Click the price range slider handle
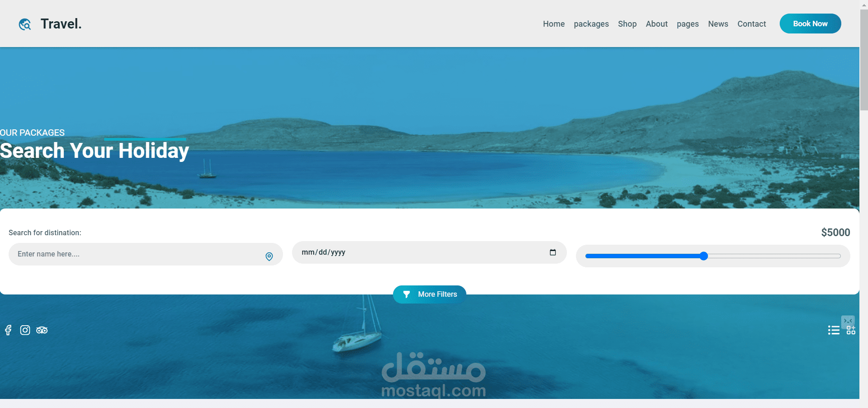The height and width of the screenshot is (408, 868). (703, 256)
